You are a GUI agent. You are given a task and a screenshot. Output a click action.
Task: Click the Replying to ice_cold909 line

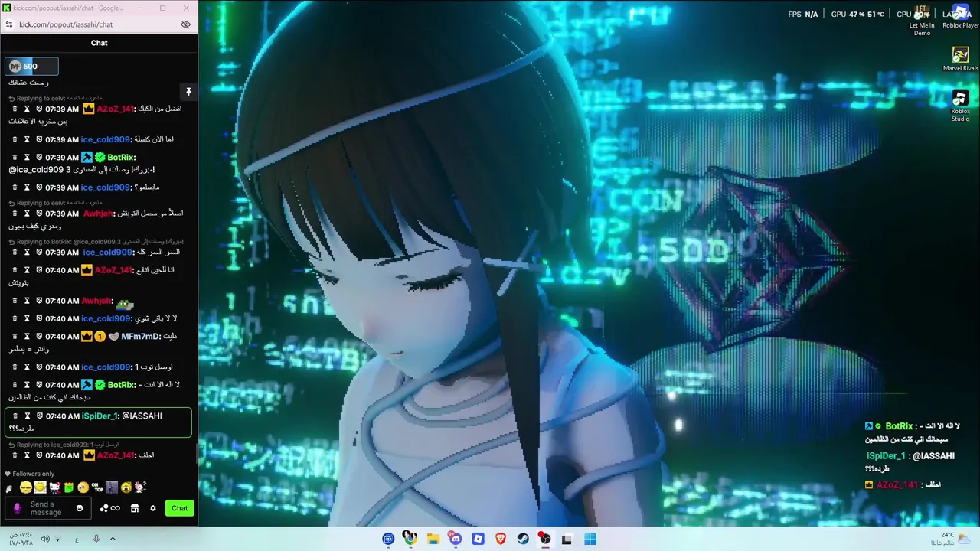[x=63, y=445]
